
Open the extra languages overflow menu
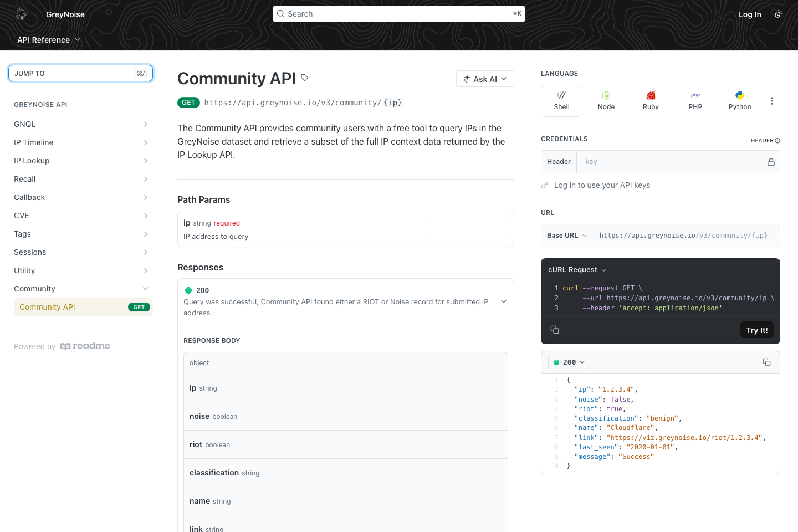772,100
